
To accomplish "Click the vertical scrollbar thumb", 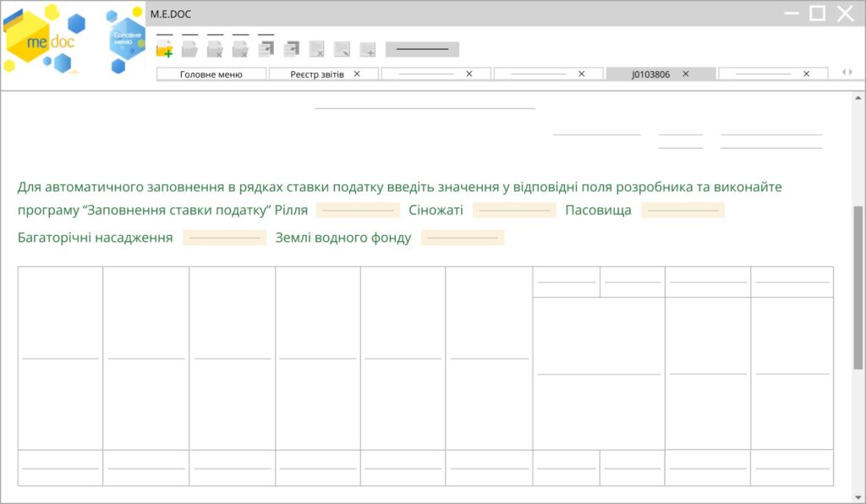I will pyautogui.click(x=858, y=288).
